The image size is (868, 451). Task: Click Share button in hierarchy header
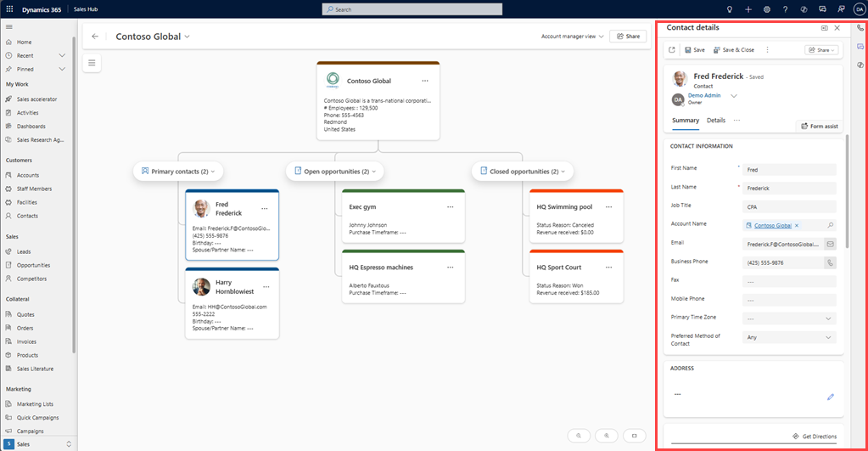click(629, 37)
